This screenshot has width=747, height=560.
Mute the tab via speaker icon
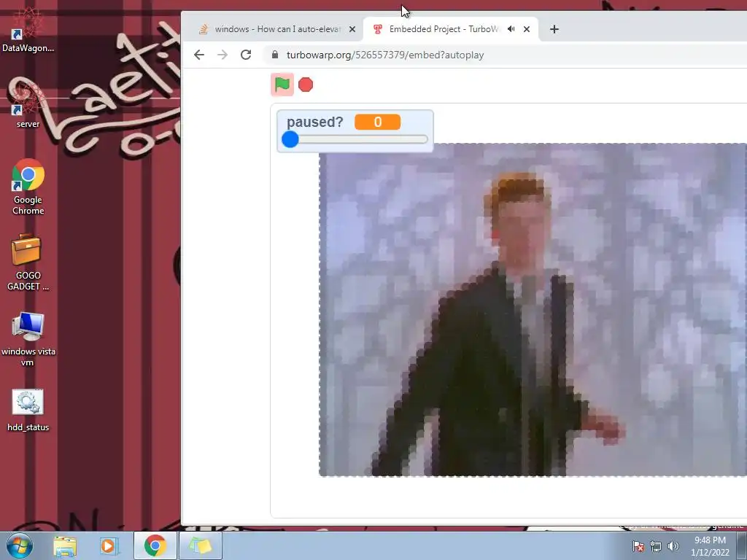click(x=511, y=29)
